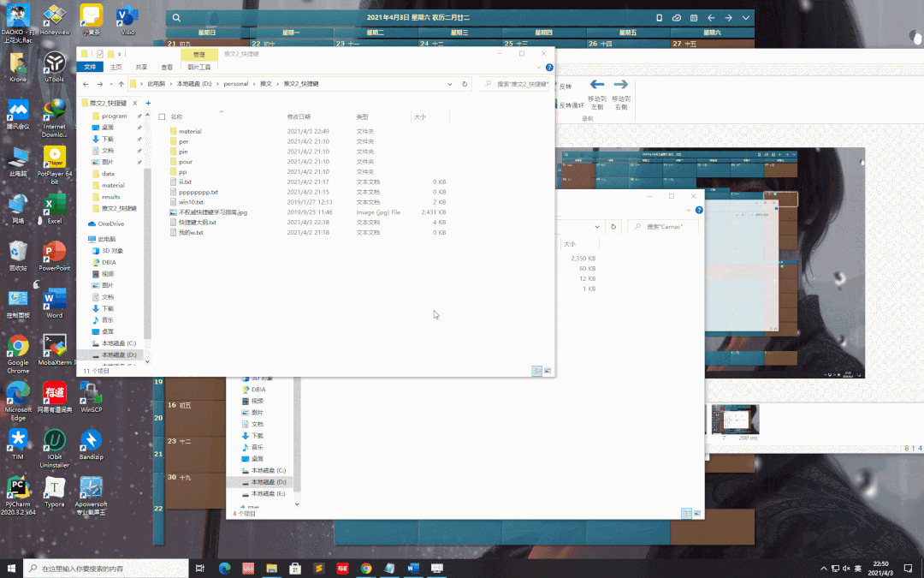Switch to the 共享 ribbon tab
Screen dimensions: 924x578
[x=141, y=68]
